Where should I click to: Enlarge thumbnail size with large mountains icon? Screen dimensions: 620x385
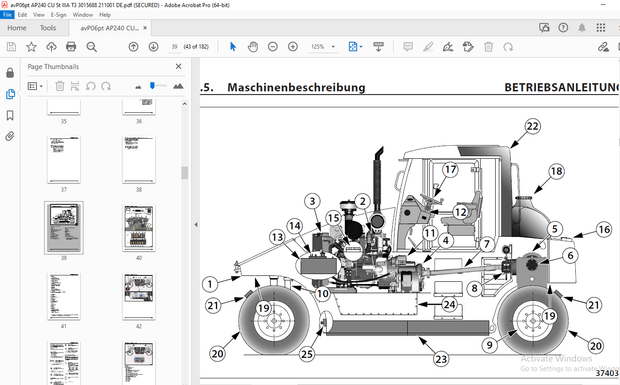point(178,86)
